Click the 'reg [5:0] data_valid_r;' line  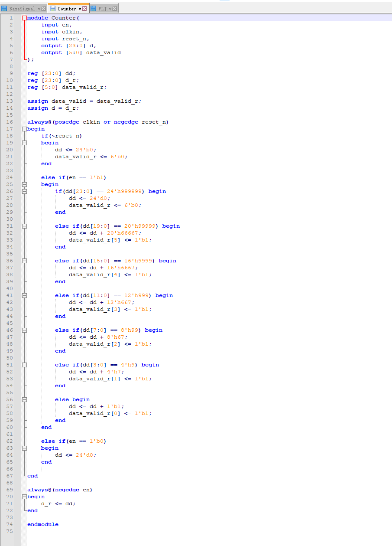(x=67, y=87)
